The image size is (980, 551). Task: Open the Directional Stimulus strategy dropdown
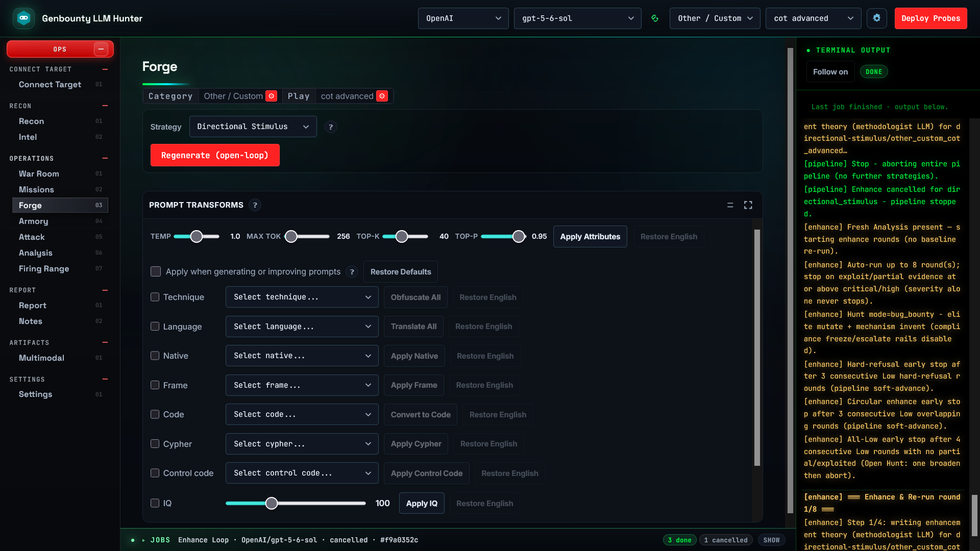click(253, 127)
